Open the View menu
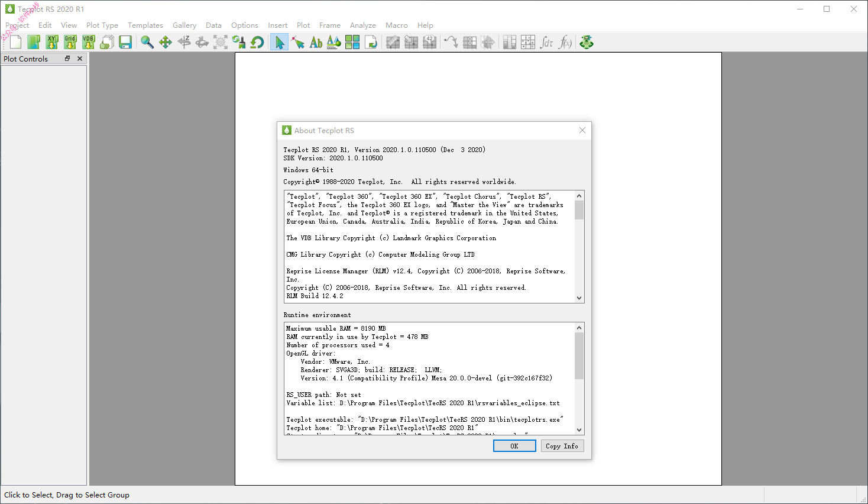868x504 pixels. pos(69,25)
